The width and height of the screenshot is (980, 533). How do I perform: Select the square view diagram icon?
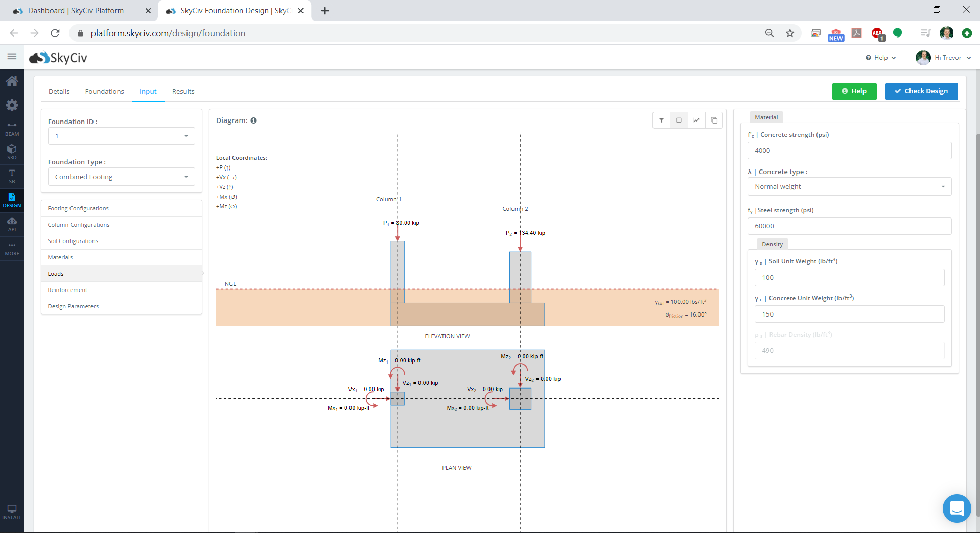679,120
